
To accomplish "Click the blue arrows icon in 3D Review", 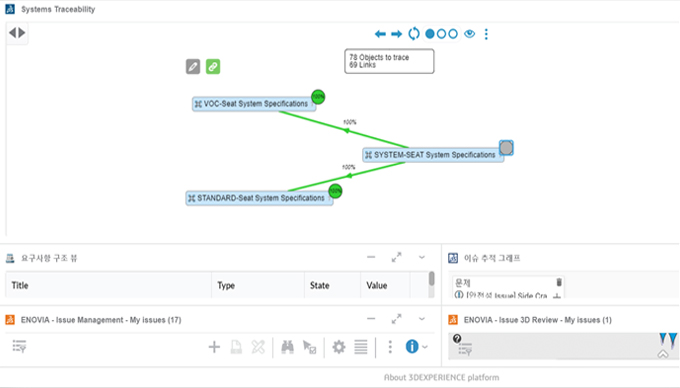I will [x=668, y=340].
